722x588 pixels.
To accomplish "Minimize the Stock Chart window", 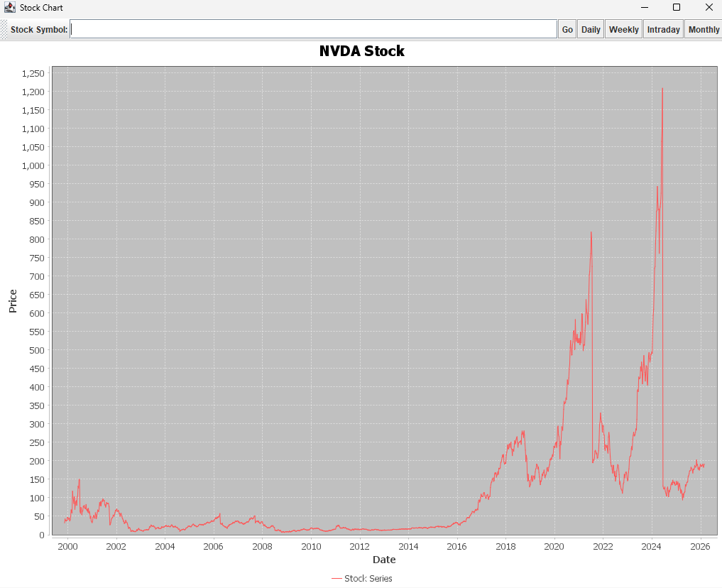I will click(645, 8).
